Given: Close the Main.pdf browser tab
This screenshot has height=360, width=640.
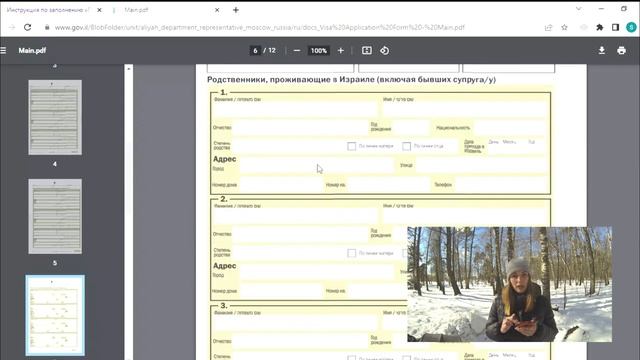Looking at the screenshot, I should coord(217,10).
